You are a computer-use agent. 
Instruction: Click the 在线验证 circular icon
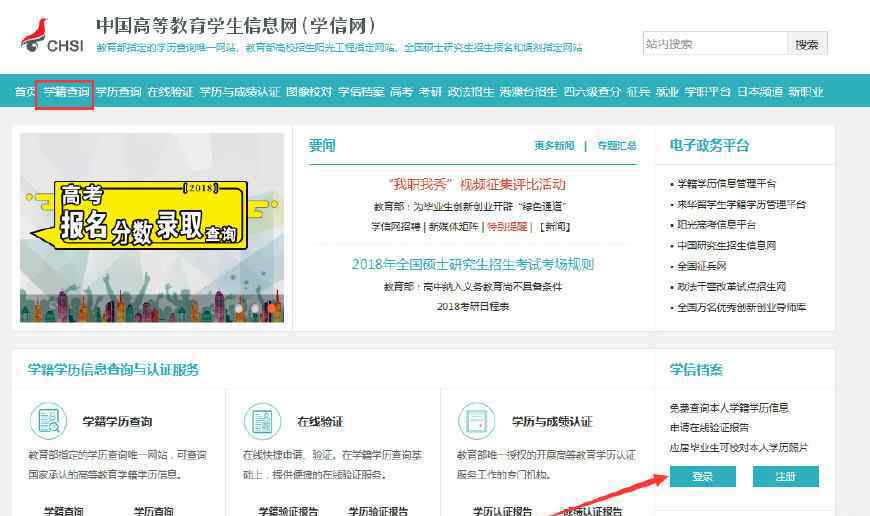click(x=262, y=421)
